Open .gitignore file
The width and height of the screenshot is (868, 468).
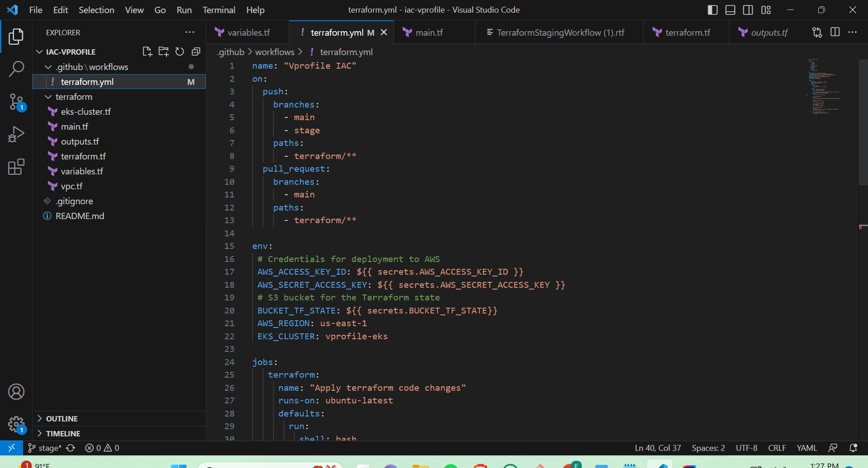point(119,201)
